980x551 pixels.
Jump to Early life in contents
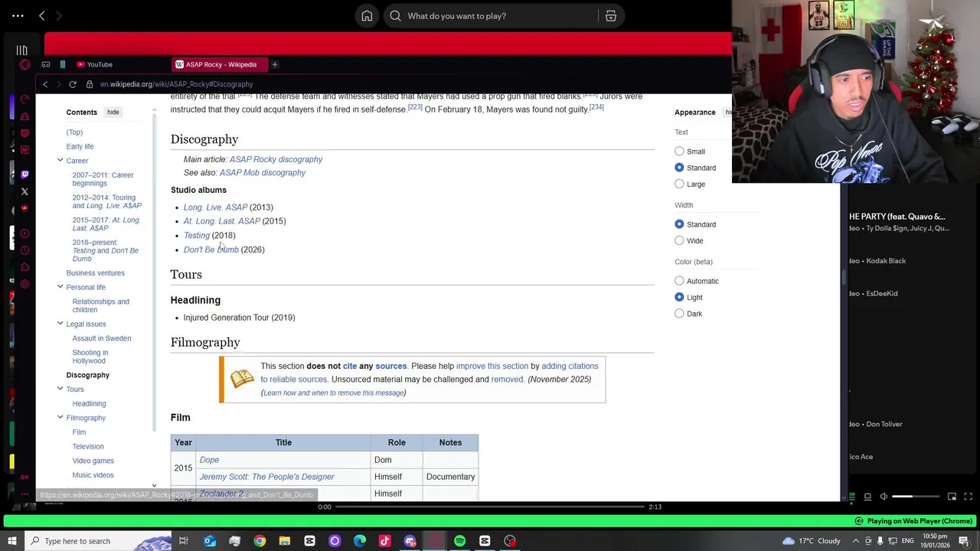[80, 146]
